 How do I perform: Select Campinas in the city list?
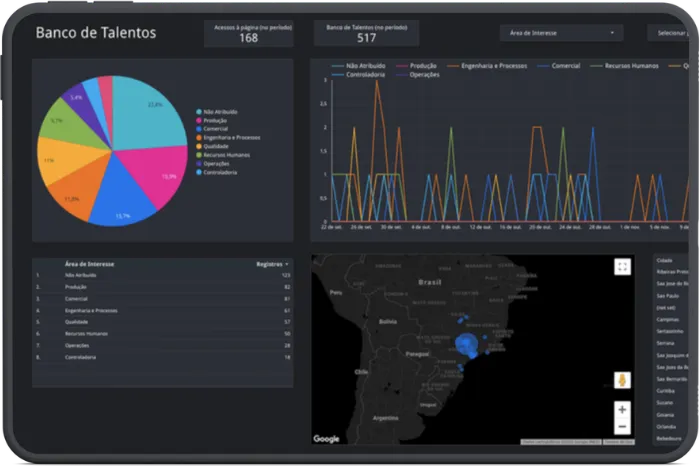(x=667, y=320)
